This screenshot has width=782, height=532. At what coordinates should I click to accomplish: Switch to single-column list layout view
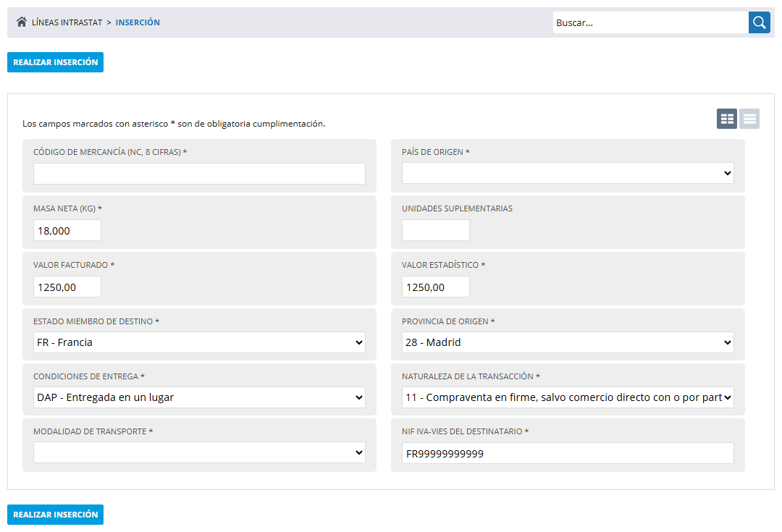(x=749, y=119)
